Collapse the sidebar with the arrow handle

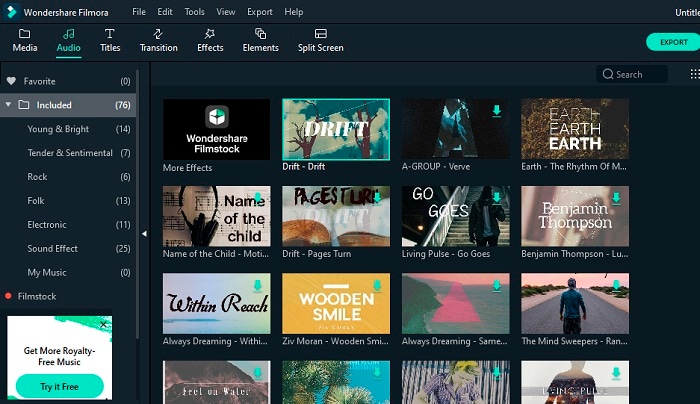(144, 233)
